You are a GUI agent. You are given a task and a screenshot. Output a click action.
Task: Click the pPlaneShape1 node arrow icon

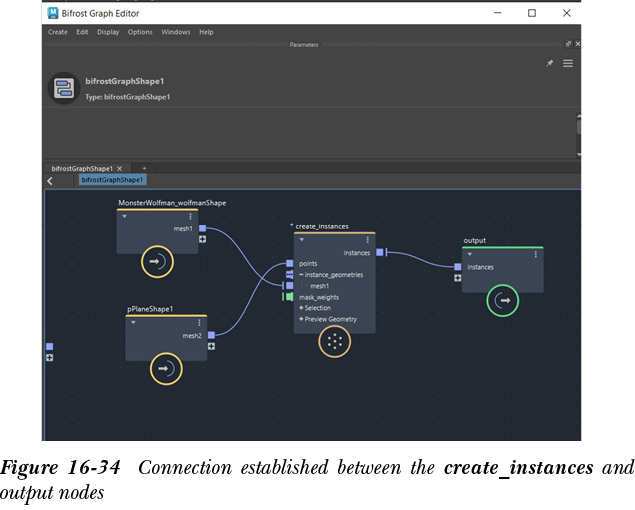point(165,370)
